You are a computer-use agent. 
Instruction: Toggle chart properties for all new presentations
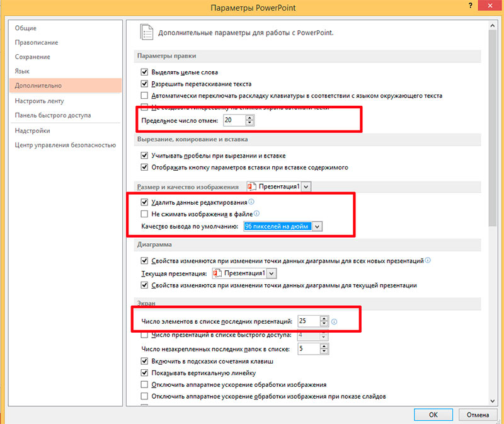click(x=144, y=261)
